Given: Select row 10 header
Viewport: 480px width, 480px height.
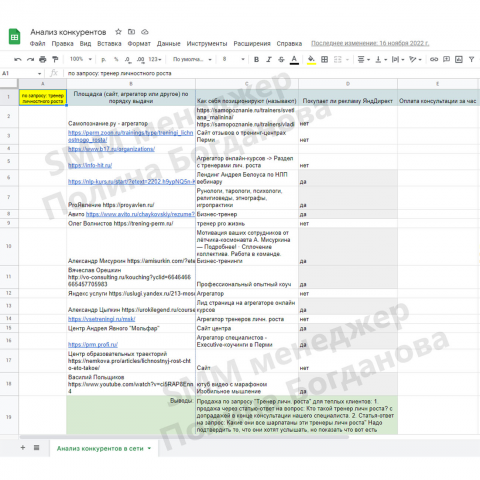Looking at the screenshot, I should pyautogui.click(x=9, y=246).
